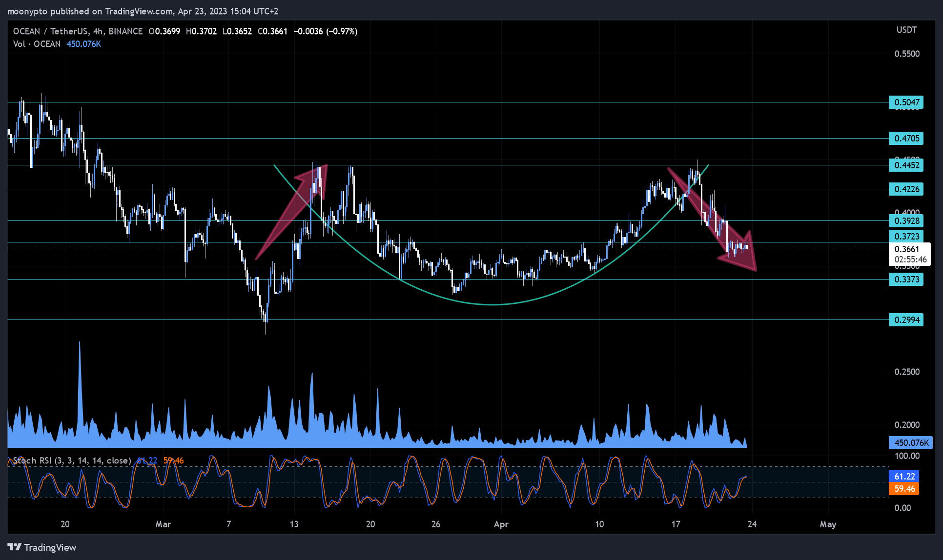Click the Stoch RSI 59.46 value label

[904, 489]
